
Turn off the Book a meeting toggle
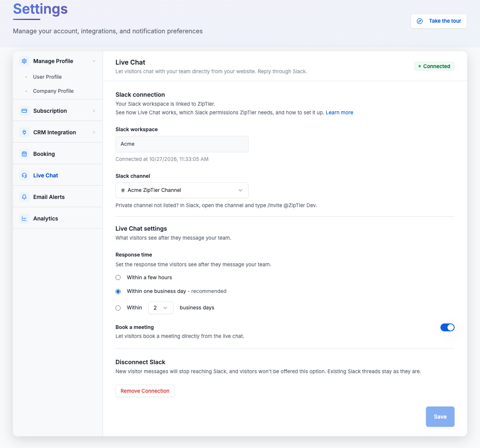point(448,327)
